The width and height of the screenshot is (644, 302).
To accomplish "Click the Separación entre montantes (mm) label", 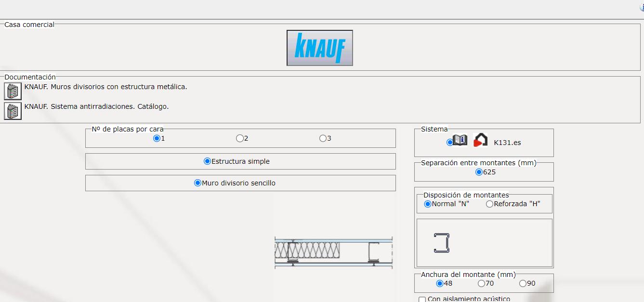I will coord(479,163).
